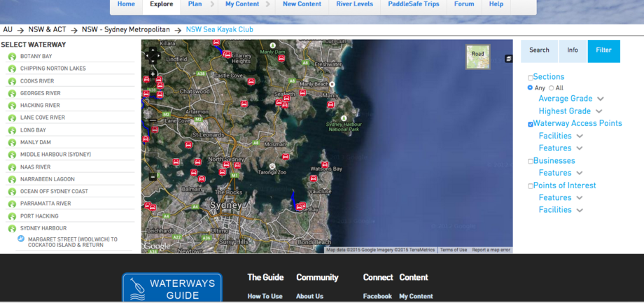Uncheck Waterway Access Points checkbox
The image size is (644, 303).
(x=530, y=125)
